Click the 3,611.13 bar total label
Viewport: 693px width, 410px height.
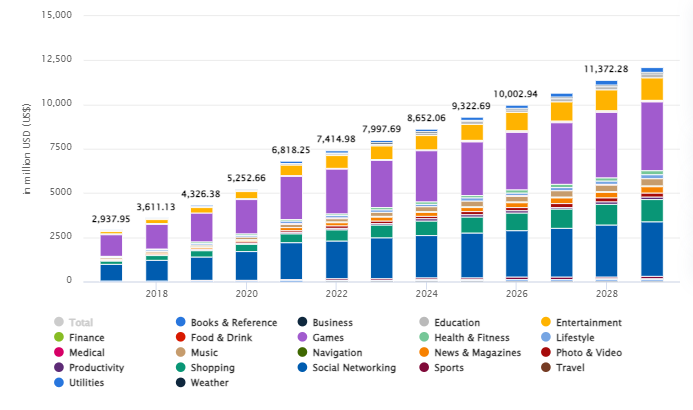coord(156,207)
